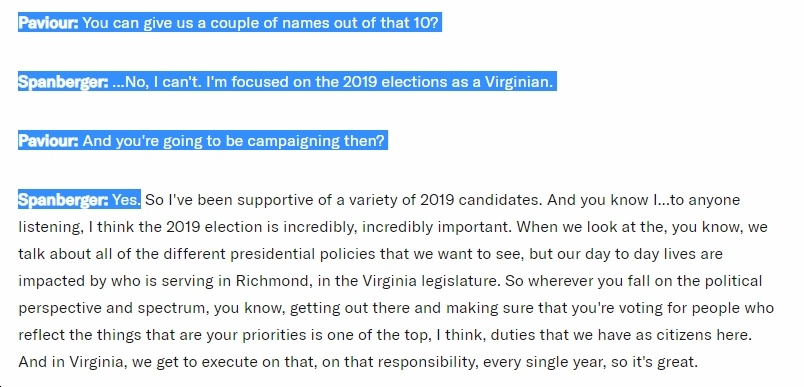
Task: Click the words "perspective and spectrum"
Action: pyautogui.click(x=112, y=308)
